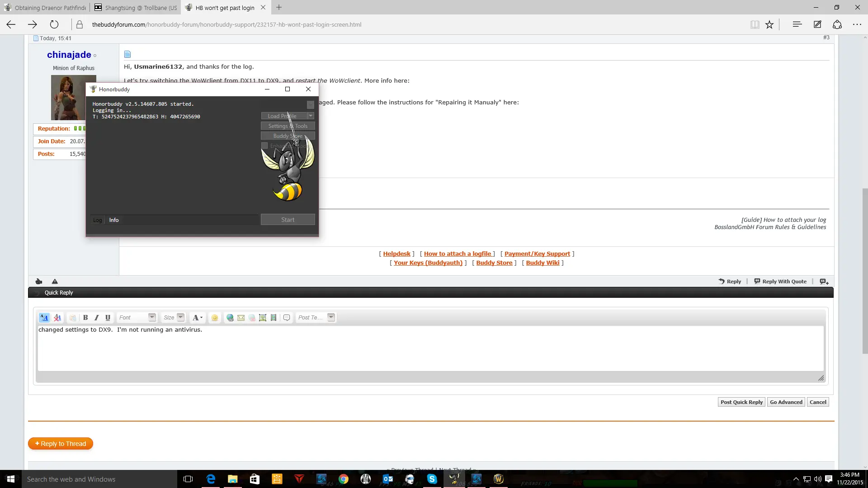Click Reply With Quote link
The height and width of the screenshot is (488, 868).
tap(780, 282)
